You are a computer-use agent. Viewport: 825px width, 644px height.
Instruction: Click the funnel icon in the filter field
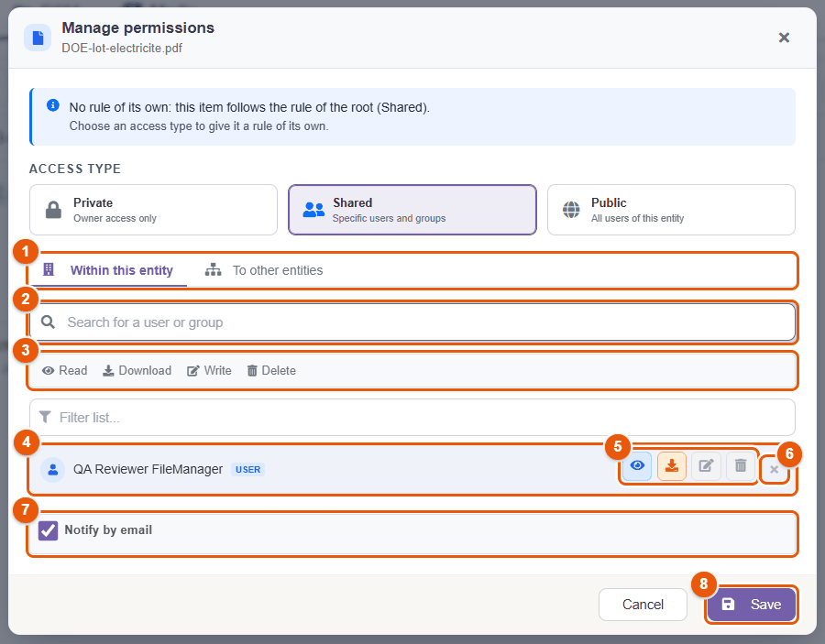pos(45,417)
